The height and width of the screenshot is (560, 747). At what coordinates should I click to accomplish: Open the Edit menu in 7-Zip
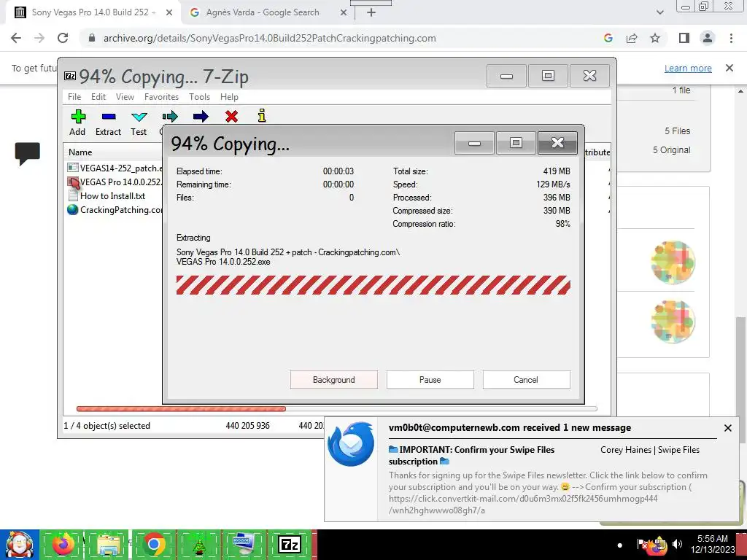(98, 97)
